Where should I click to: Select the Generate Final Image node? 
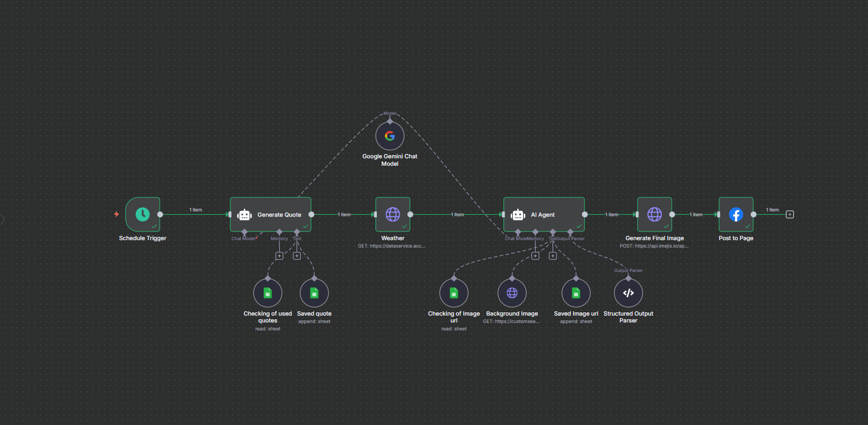point(654,214)
